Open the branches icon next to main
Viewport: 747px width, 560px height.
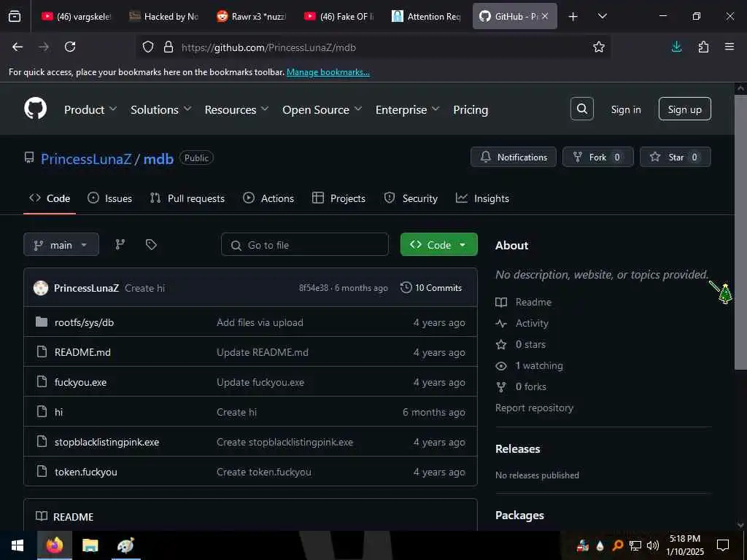[x=120, y=244]
